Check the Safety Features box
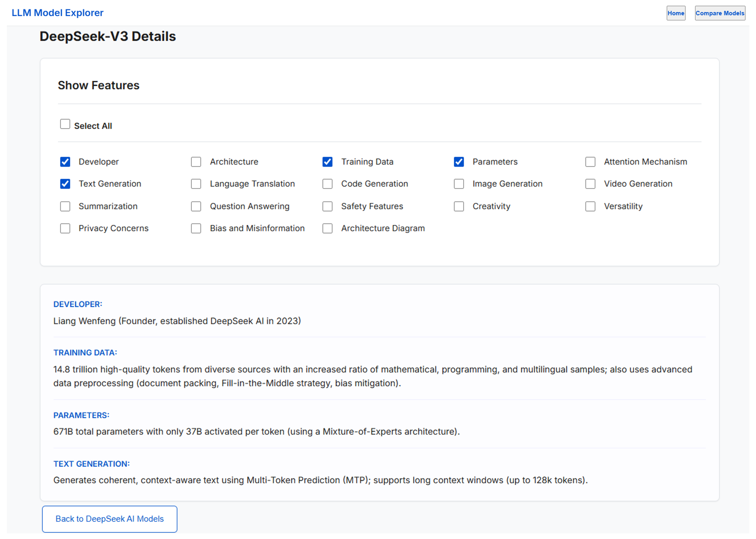This screenshot has height=539, width=756. point(327,206)
